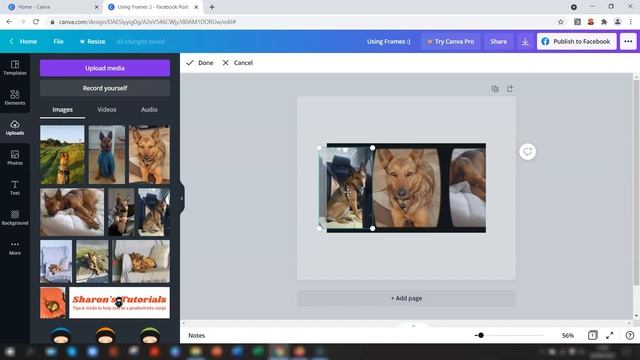The width and height of the screenshot is (640, 360).
Task: Expand the notes panel chevron
Action: [x=413, y=326]
